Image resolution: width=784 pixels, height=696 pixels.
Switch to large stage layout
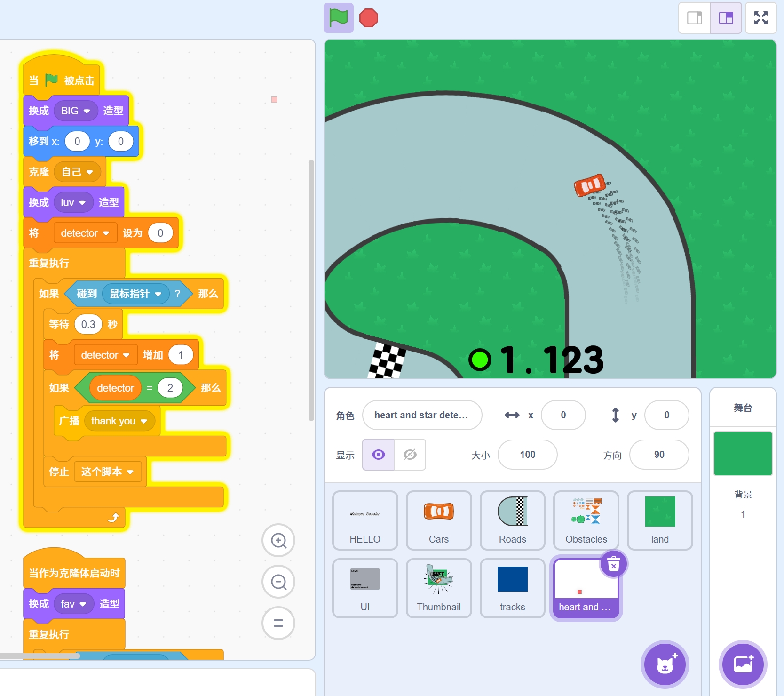click(726, 18)
